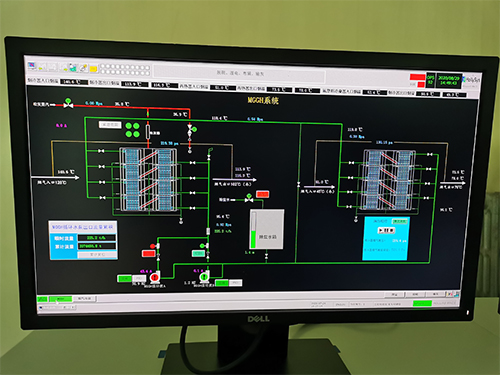Click the green level bar in water tank

coord(253,239)
